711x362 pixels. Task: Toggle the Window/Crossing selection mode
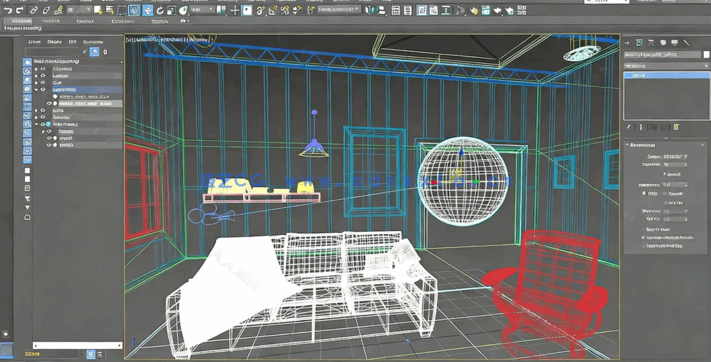point(134,10)
